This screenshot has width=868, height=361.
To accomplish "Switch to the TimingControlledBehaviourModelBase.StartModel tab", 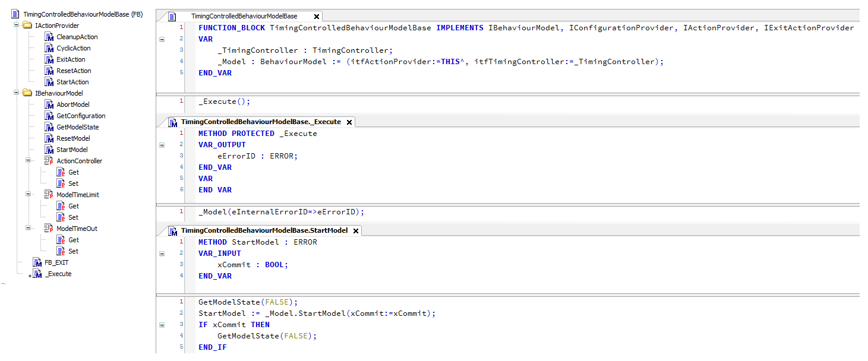I will coord(264,230).
